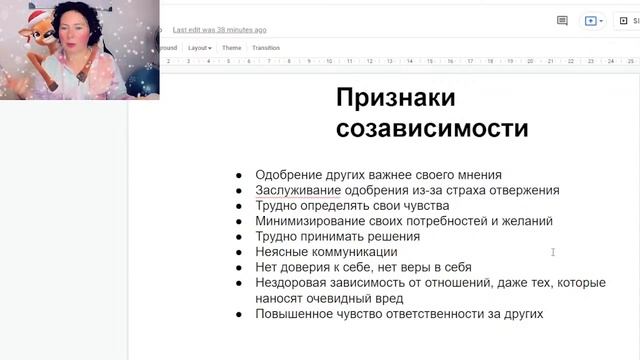Click the Present slideshow button icon
Image resolution: width=640 pixels, height=360 pixels.
pyautogui.click(x=590, y=21)
